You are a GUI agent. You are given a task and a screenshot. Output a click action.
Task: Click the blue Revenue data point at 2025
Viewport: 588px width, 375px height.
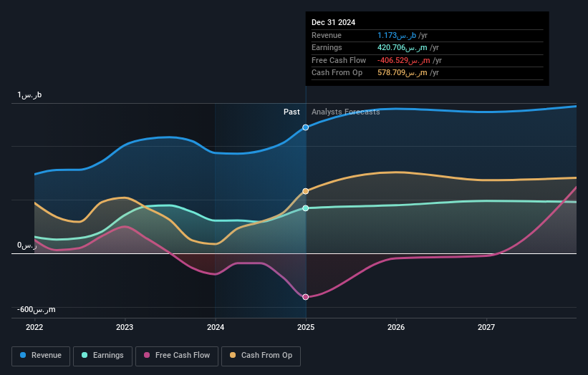pyautogui.click(x=306, y=127)
